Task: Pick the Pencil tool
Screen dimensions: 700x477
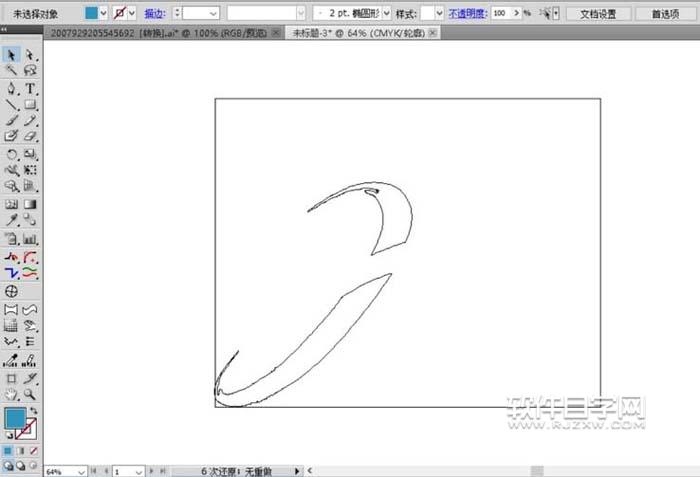Action: pyautogui.click(x=30, y=120)
